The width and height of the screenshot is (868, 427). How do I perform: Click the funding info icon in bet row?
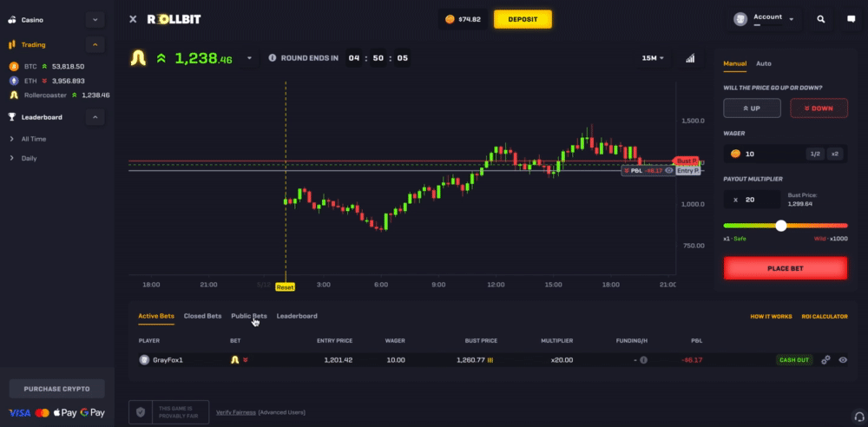[x=643, y=360]
